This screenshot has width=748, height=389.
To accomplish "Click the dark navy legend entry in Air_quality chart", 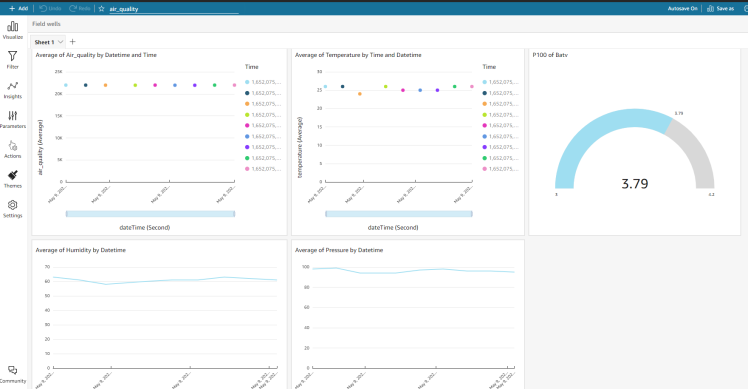I will 263,93.
